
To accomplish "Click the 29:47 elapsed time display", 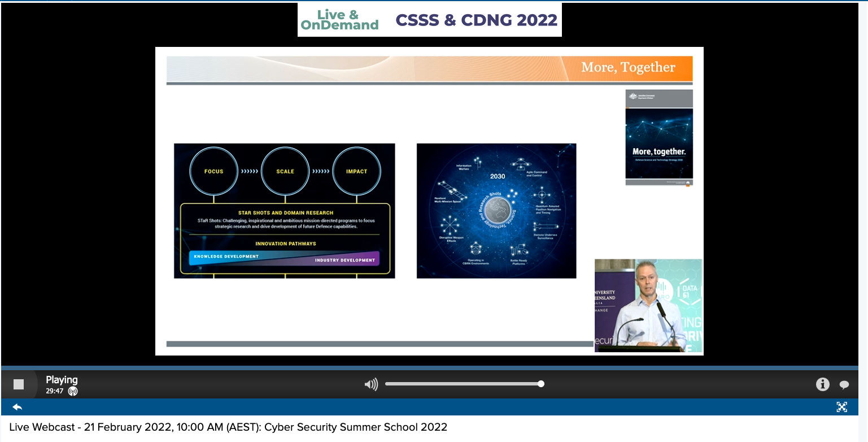I will click(55, 391).
